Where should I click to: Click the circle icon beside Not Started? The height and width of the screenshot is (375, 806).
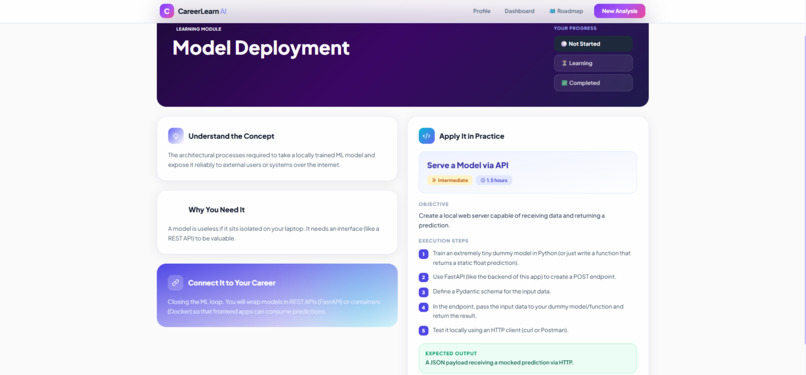564,44
